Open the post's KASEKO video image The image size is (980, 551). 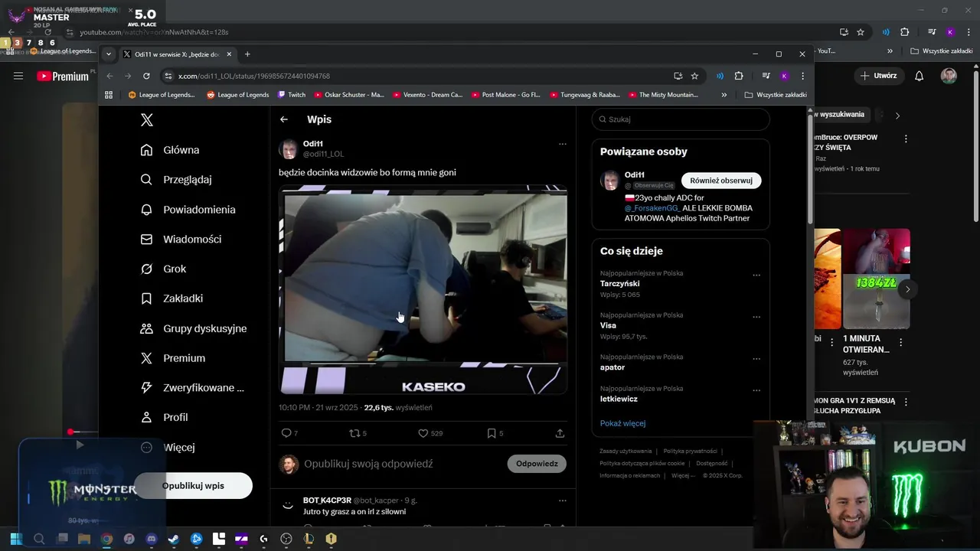(x=423, y=290)
